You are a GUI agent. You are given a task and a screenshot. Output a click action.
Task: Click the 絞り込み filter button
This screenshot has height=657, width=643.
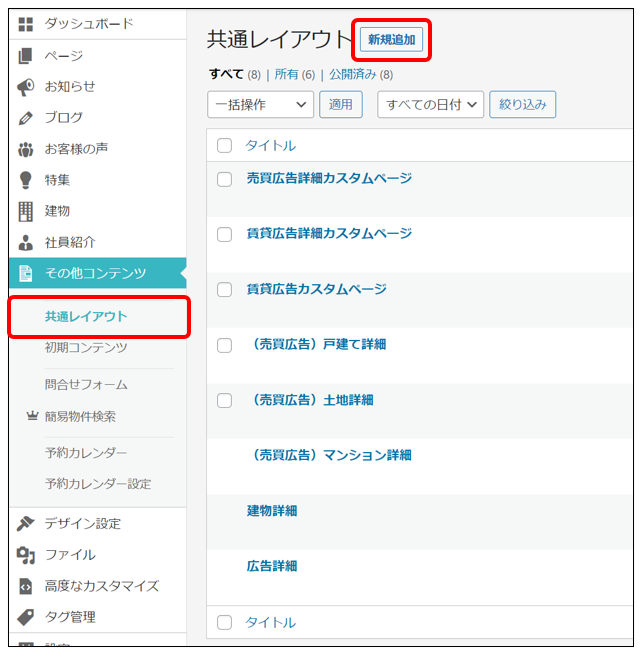point(522,104)
